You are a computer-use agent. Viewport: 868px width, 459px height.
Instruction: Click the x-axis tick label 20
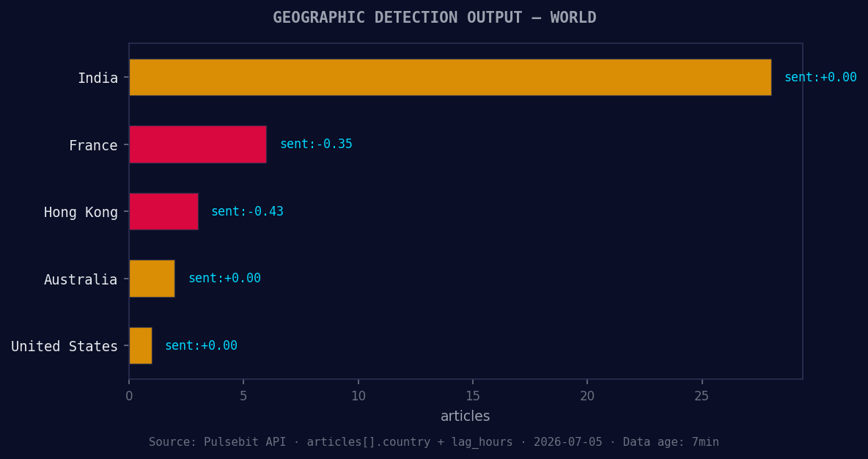pyautogui.click(x=587, y=396)
